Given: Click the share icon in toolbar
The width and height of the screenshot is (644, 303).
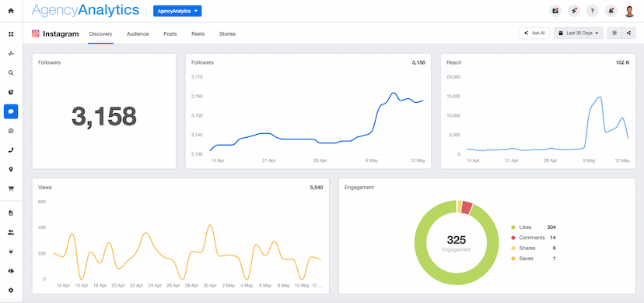Looking at the screenshot, I should click(x=628, y=33).
